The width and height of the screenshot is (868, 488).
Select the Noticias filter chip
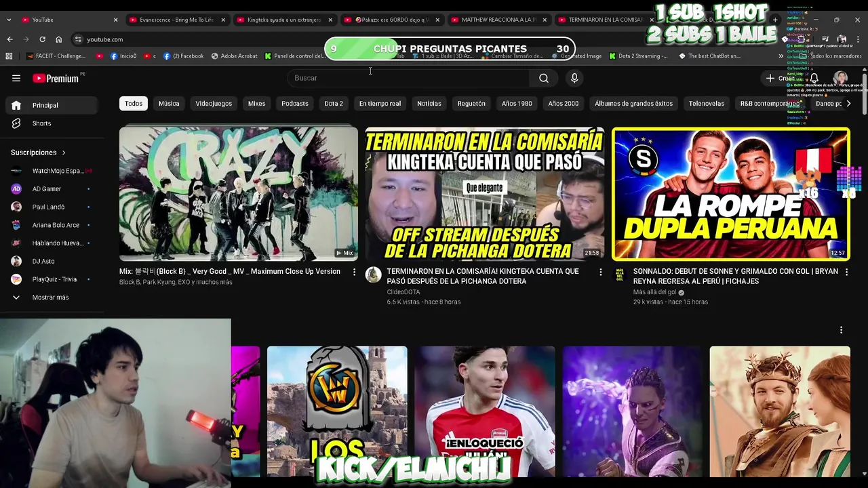coord(429,104)
